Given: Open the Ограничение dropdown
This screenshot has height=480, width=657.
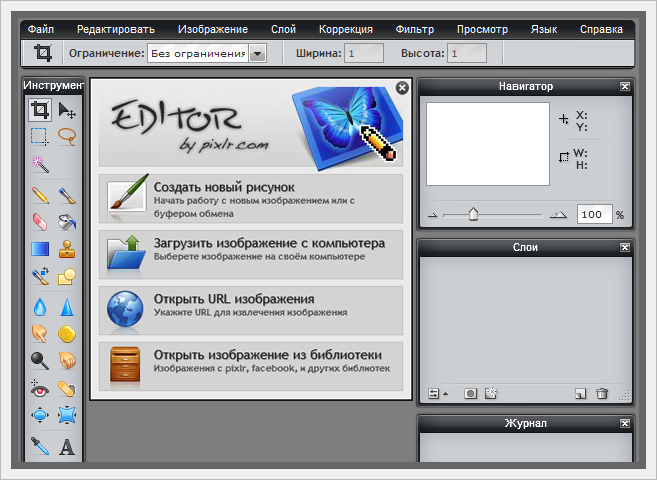Looking at the screenshot, I should click(258, 54).
